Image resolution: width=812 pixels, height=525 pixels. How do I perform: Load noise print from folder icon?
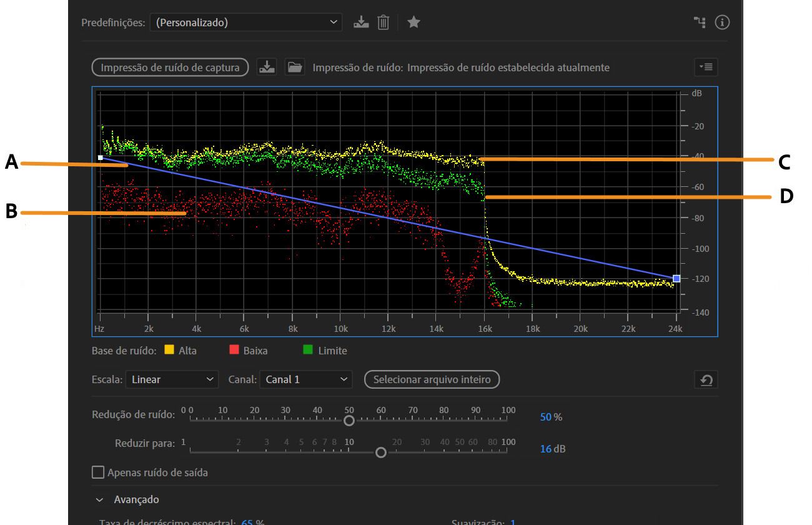(x=294, y=67)
